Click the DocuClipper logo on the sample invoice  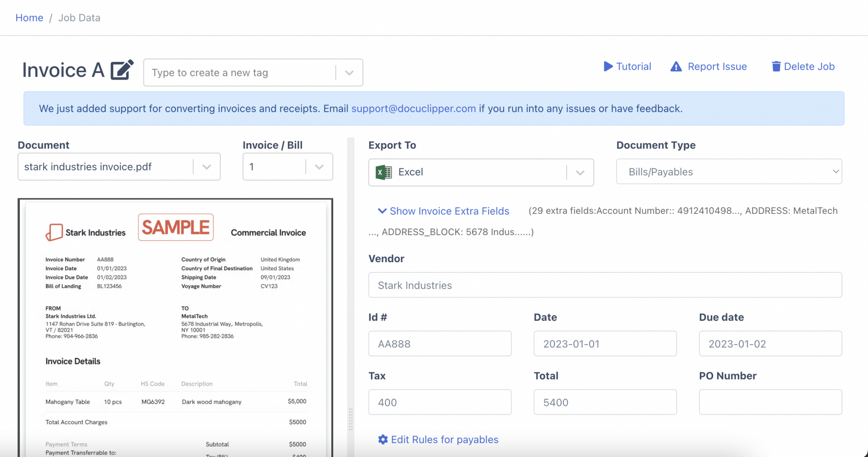click(54, 232)
